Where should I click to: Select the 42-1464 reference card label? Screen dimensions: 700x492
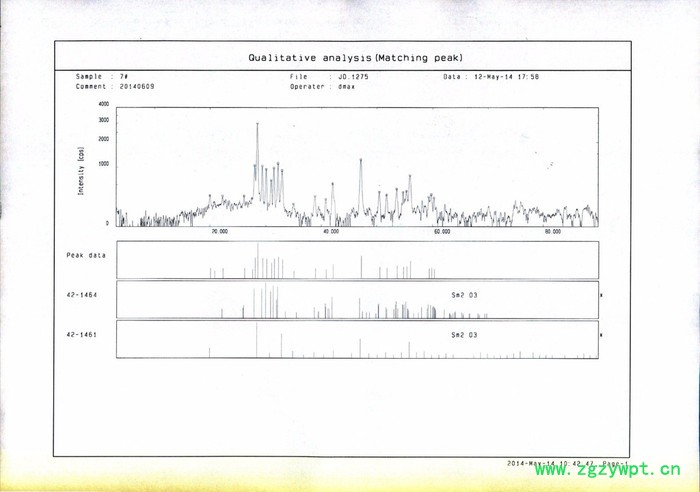(81, 295)
